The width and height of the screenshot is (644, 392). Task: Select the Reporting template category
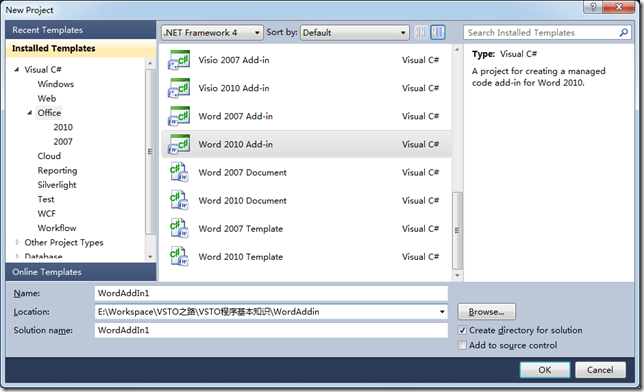click(x=57, y=171)
